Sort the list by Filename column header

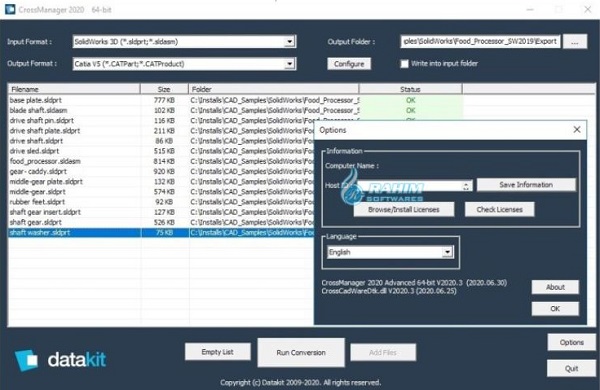(74, 89)
